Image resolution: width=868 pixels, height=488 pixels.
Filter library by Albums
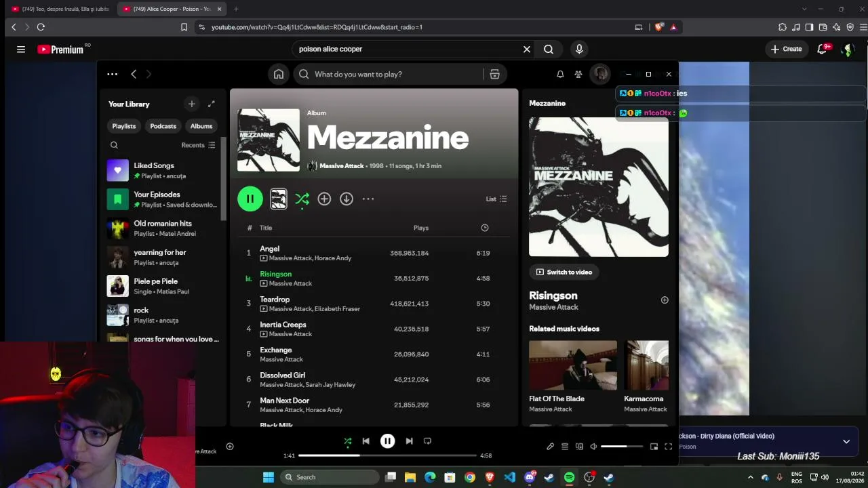(201, 126)
